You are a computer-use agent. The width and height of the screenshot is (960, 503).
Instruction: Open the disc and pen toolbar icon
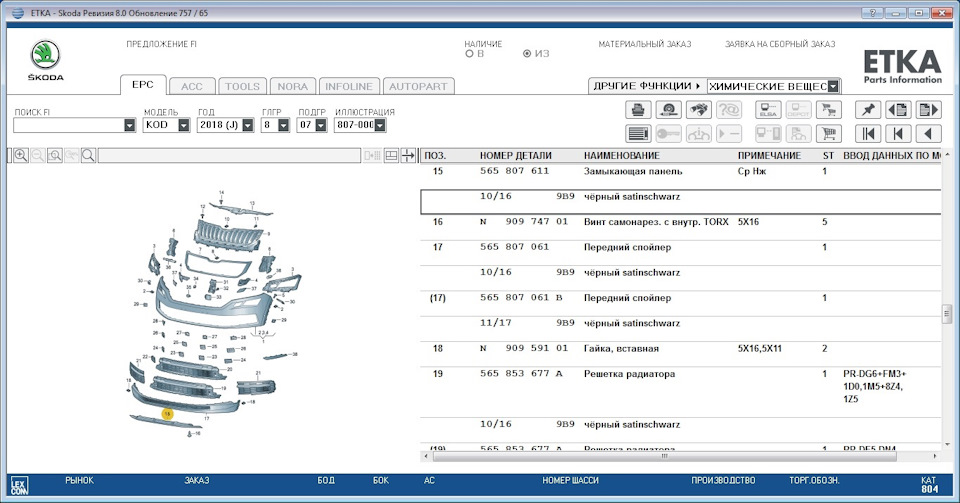point(669,110)
